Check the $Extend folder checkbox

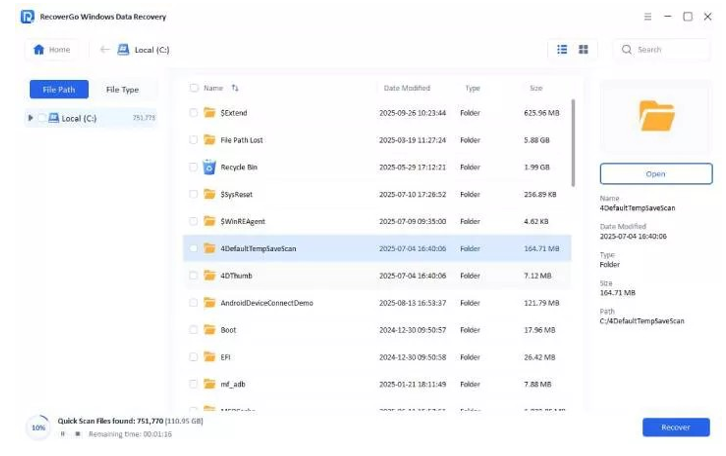194,112
